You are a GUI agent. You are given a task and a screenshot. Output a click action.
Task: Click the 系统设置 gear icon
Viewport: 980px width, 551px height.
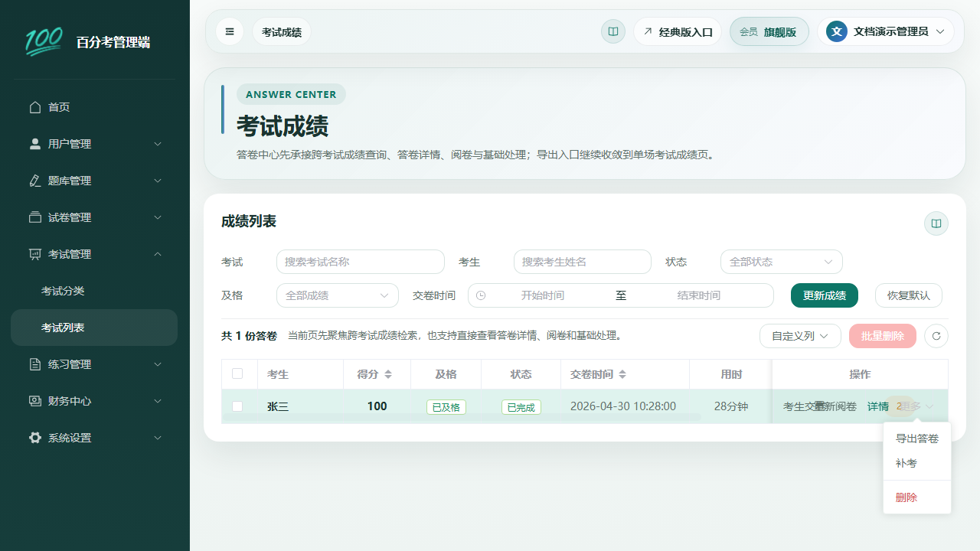35,438
